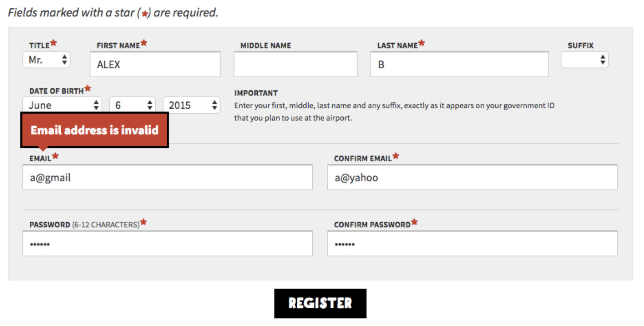Click the empty Middle Name field
The image size is (644, 326).
pos(295,64)
